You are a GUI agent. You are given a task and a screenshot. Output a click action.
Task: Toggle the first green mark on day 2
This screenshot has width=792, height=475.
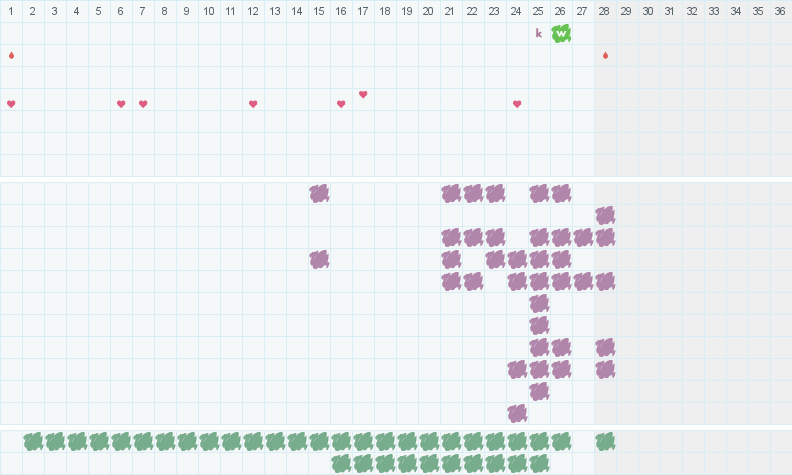(x=33, y=441)
